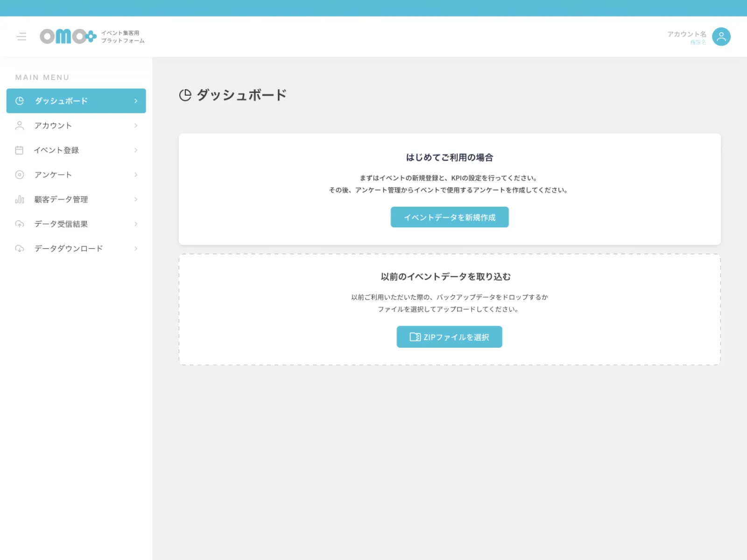The height and width of the screenshot is (560, 747).
Task: Expand the アカウント menu chevron
Action: tap(136, 126)
